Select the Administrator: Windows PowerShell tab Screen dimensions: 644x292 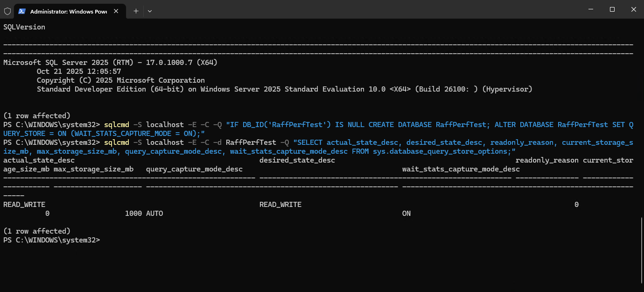(x=70, y=11)
